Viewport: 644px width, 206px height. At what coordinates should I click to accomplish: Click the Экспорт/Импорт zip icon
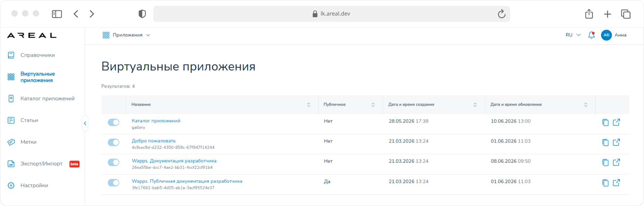click(x=11, y=164)
